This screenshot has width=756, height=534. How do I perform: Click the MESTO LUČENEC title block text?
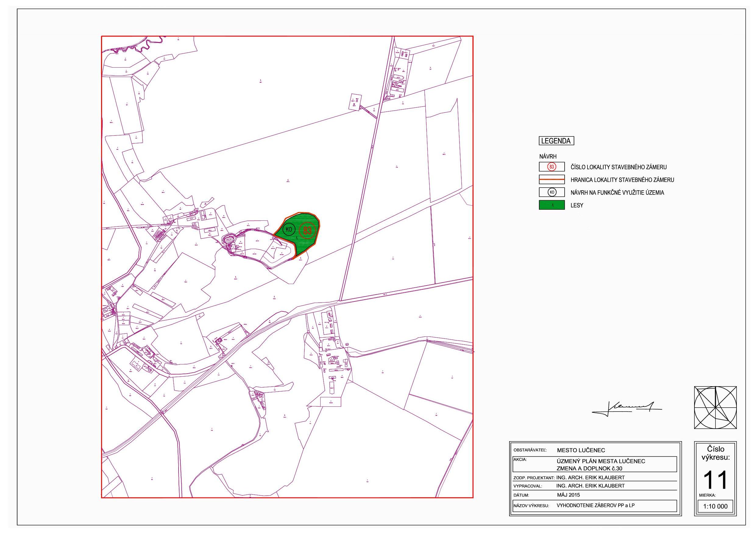click(x=581, y=450)
